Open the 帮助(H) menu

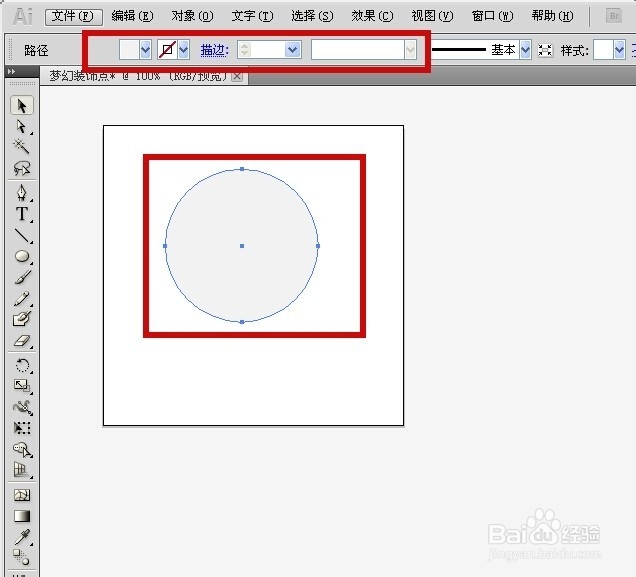552,16
